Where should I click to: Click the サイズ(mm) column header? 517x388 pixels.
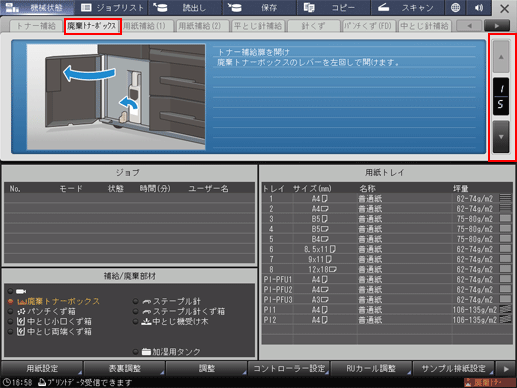(x=312, y=189)
